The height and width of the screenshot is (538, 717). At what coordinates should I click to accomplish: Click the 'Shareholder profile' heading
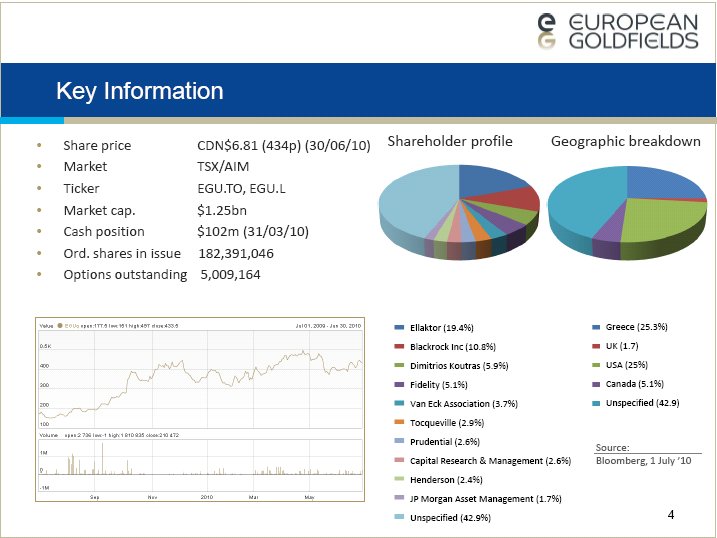click(450, 141)
